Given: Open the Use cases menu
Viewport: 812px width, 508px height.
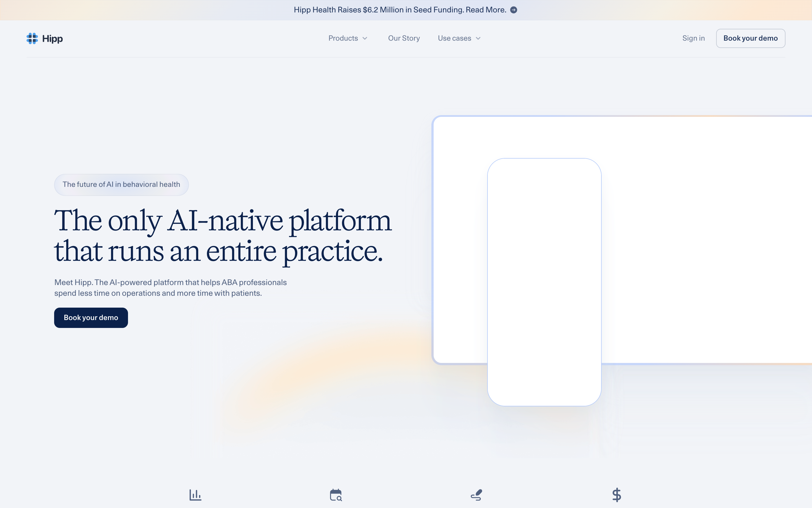Looking at the screenshot, I should point(459,38).
